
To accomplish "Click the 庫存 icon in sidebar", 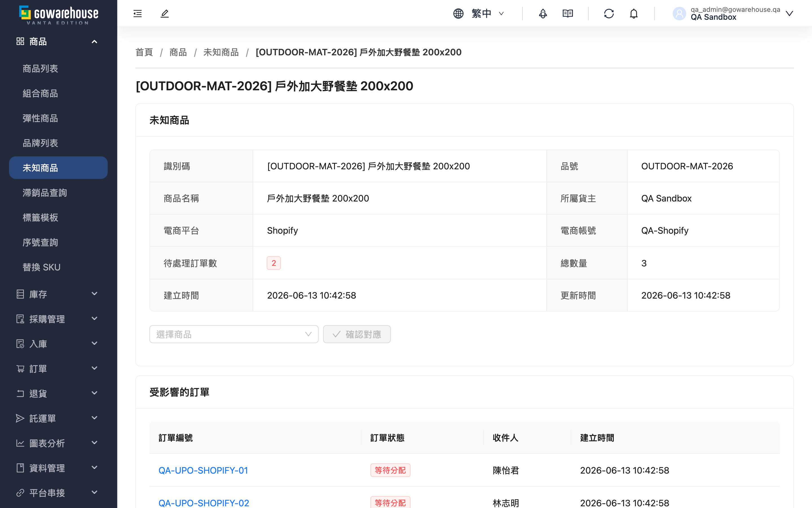I will pos(20,294).
